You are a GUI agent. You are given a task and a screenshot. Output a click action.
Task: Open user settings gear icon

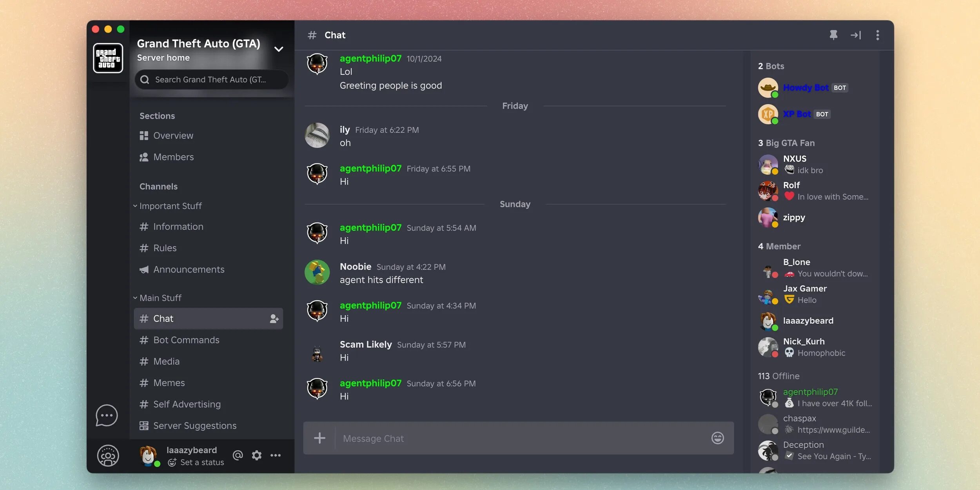[256, 455]
